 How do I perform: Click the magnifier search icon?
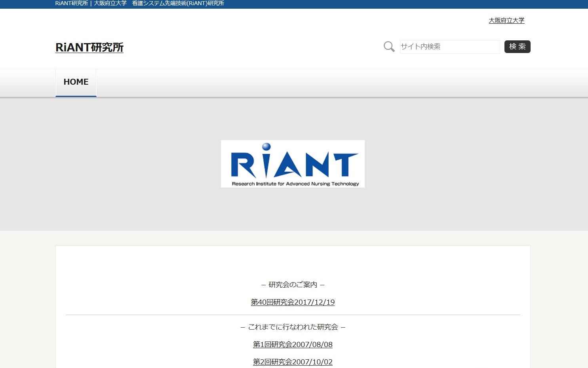coord(389,47)
